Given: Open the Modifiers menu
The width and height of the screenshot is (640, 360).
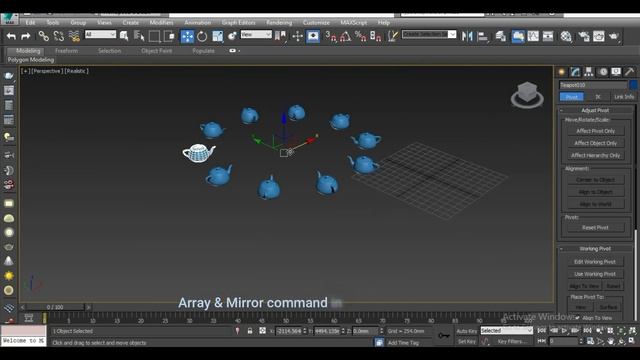Looking at the screenshot, I should (161, 22).
